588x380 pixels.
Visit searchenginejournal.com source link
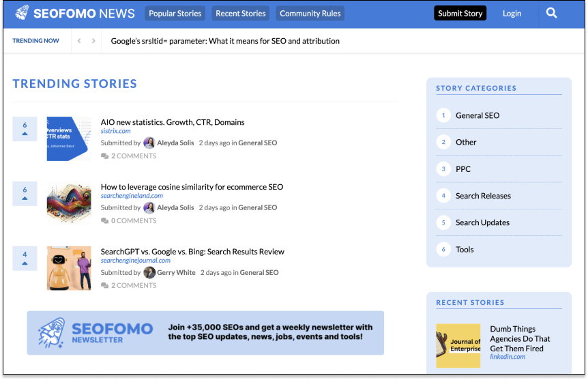[x=135, y=261]
